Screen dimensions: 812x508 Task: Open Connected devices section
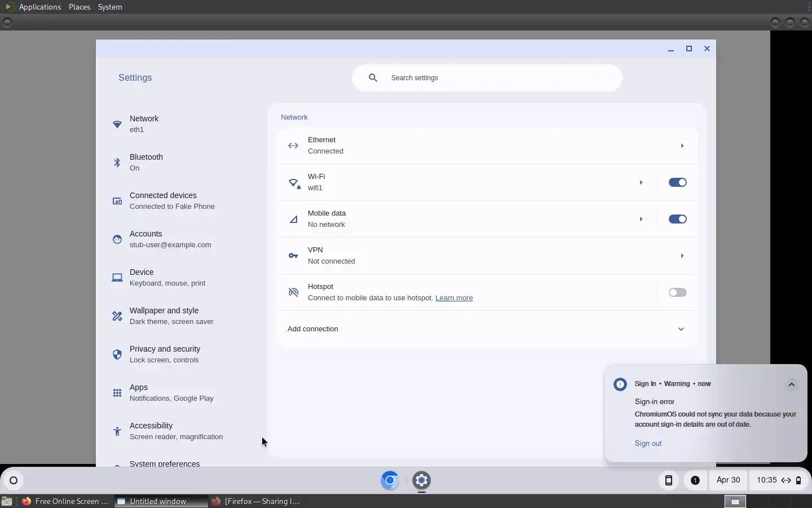(x=180, y=201)
